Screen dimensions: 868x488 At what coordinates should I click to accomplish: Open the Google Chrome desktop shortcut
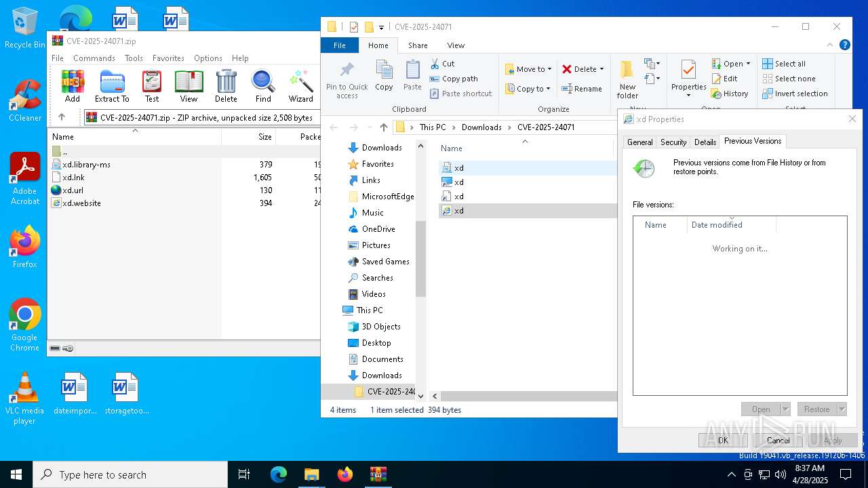(x=24, y=325)
